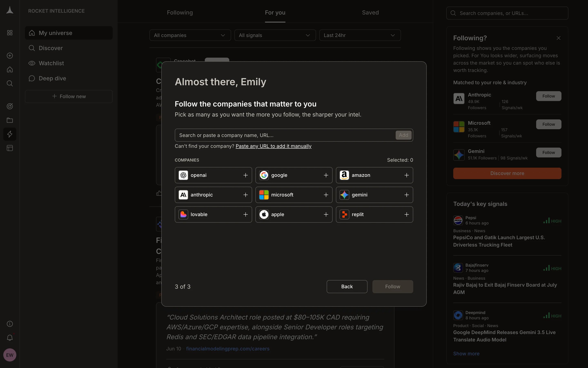Click the Rocket logo icon in the sidebar

click(x=10, y=10)
